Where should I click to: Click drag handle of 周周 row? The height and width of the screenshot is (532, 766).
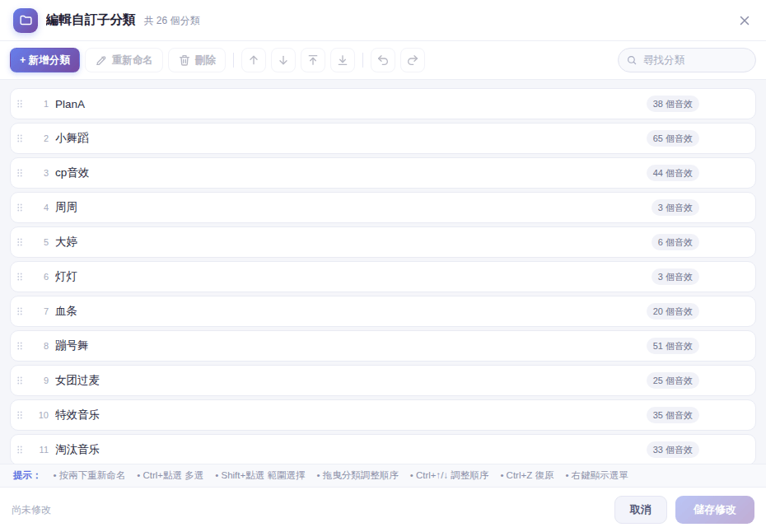pyautogui.click(x=20, y=208)
